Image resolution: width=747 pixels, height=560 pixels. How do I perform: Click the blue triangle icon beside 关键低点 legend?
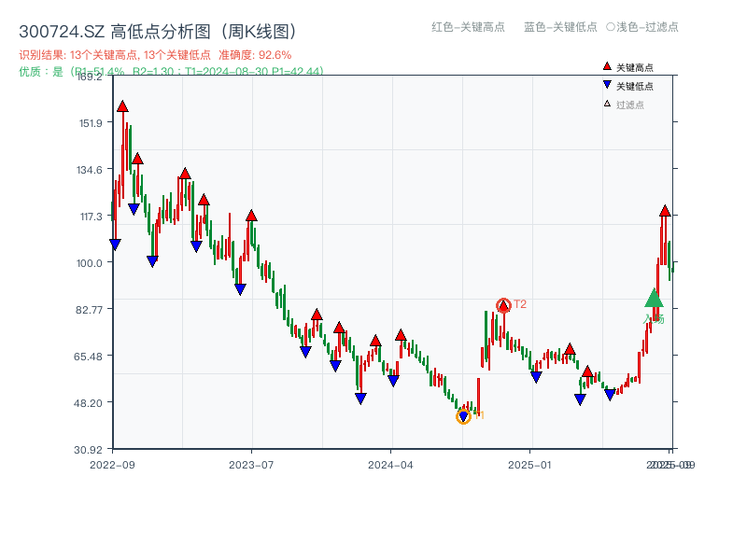click(607, 85)
